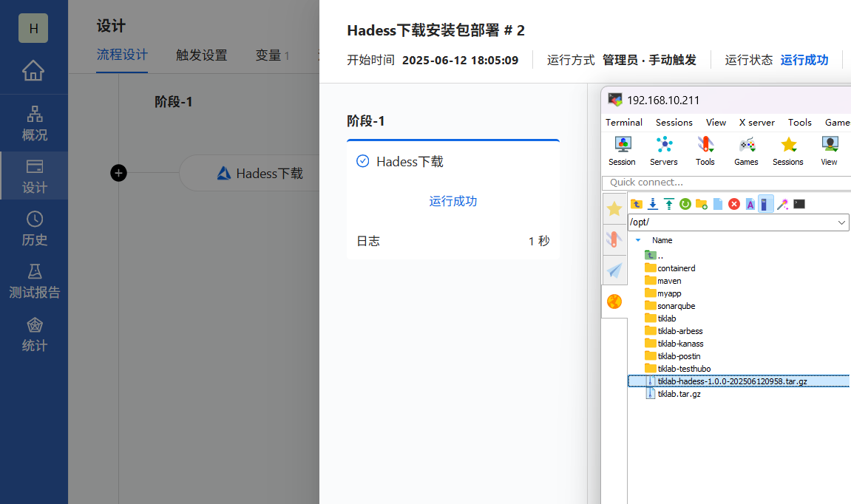Click the 运行成功 status in header
Viewport: 851px width, 504px height.
tap(804, 60)
